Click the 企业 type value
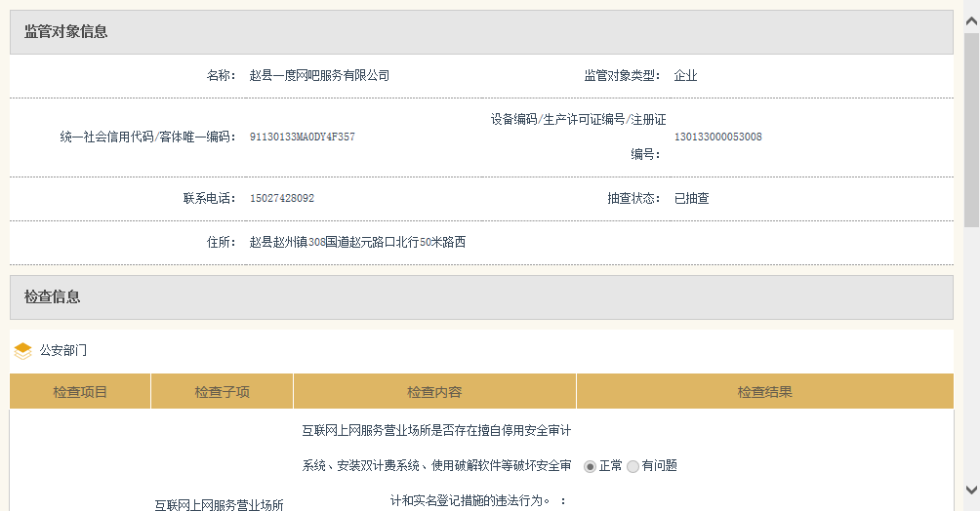This screenshot has width=980, height=511. coord(685,76)
